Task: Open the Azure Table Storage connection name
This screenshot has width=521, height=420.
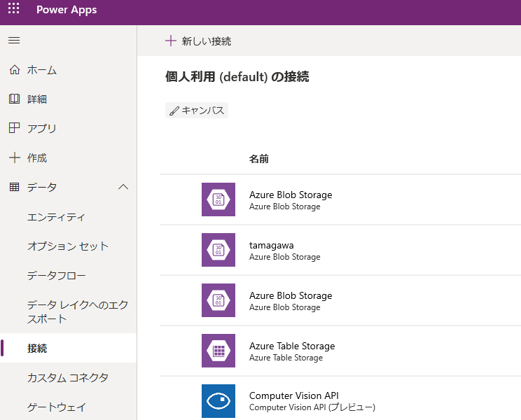Action: 292,346
